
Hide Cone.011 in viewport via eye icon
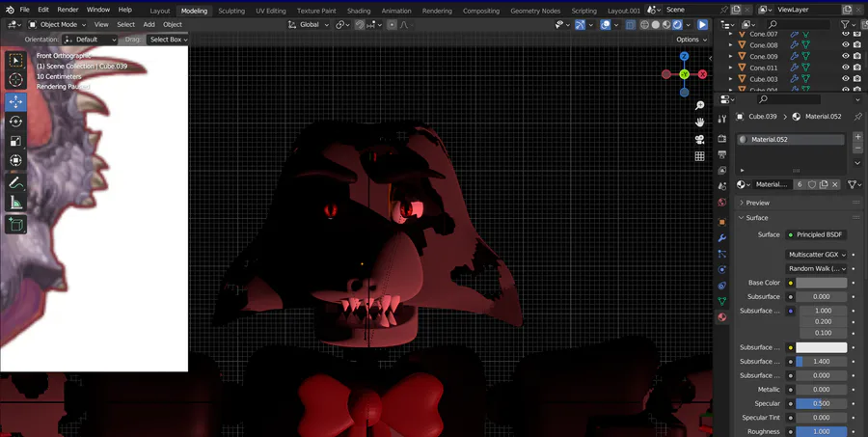coord(845,68)
